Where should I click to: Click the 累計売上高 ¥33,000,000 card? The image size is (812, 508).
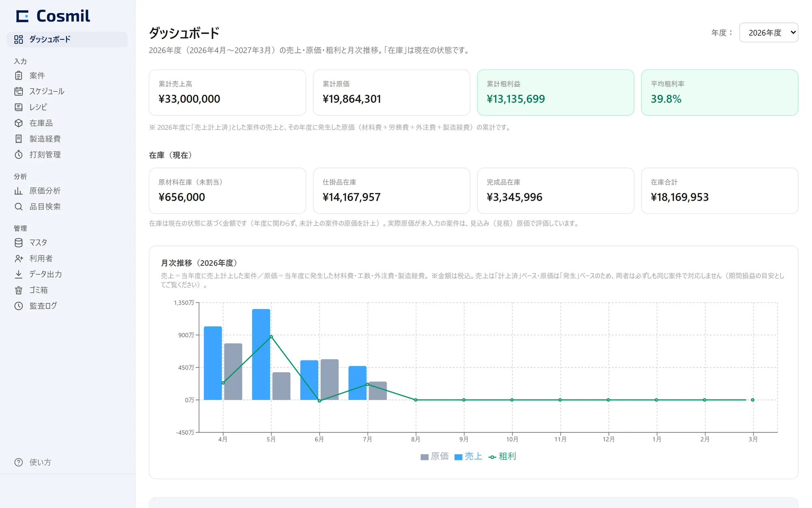tap(227, 93)
